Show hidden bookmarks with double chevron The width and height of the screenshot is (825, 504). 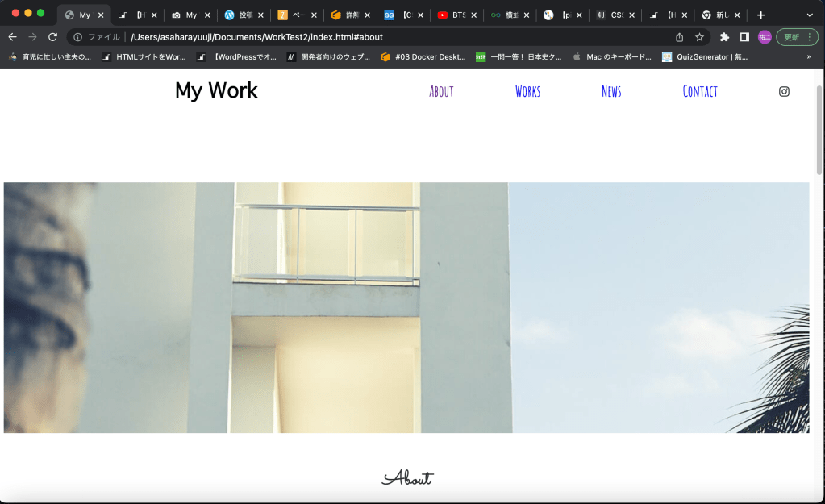coord(809,56)
